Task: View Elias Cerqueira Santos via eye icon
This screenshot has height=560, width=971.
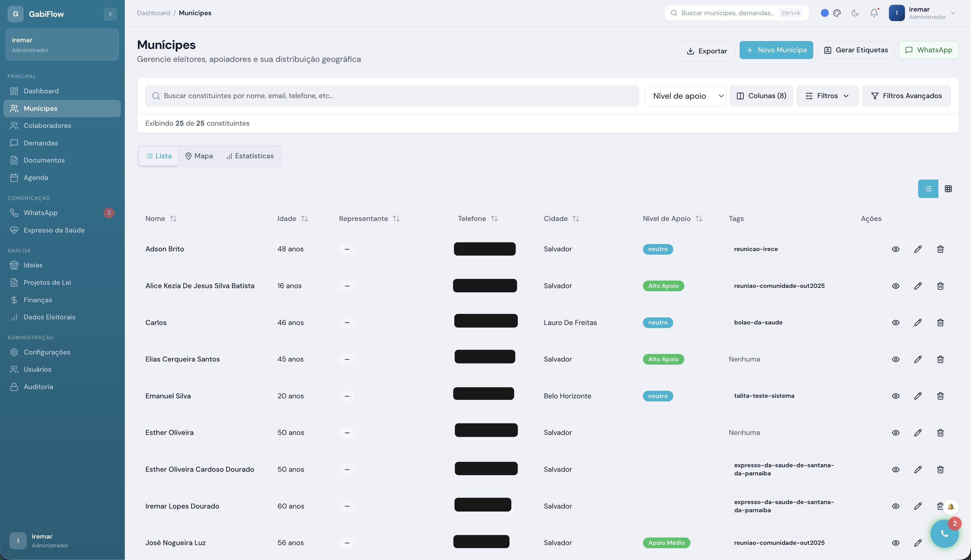Action: pos(896,359)
